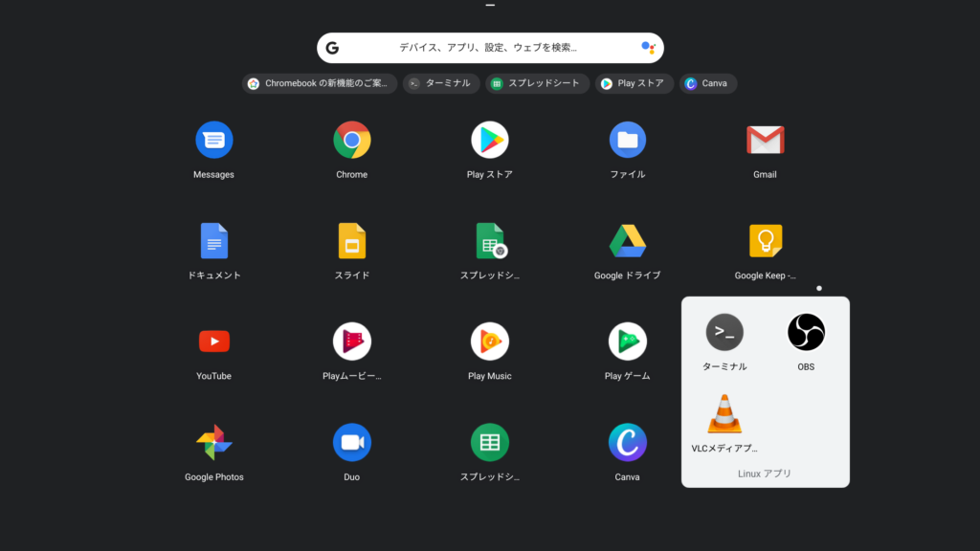This screenshot has height=551, width=980.
Task: Start the Duo video call app
Action: click(352, 442)
